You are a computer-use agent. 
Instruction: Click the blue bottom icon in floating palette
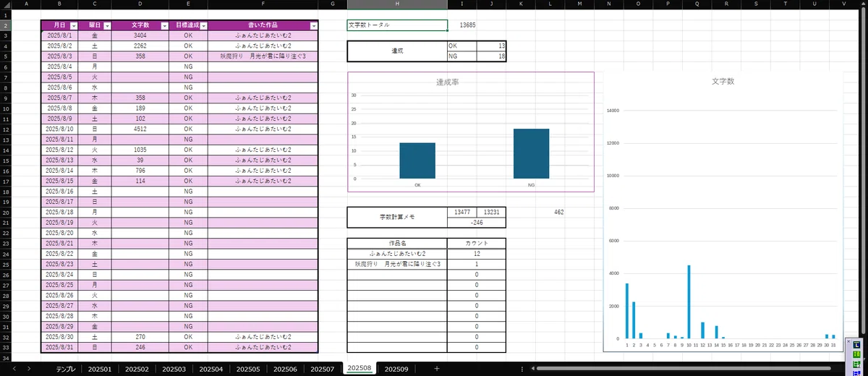click(856, 373)
